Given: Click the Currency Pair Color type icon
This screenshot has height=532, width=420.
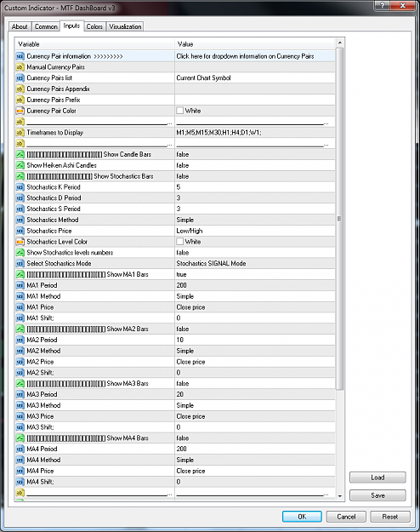Looking at the screenshot, I should (20, 111).
